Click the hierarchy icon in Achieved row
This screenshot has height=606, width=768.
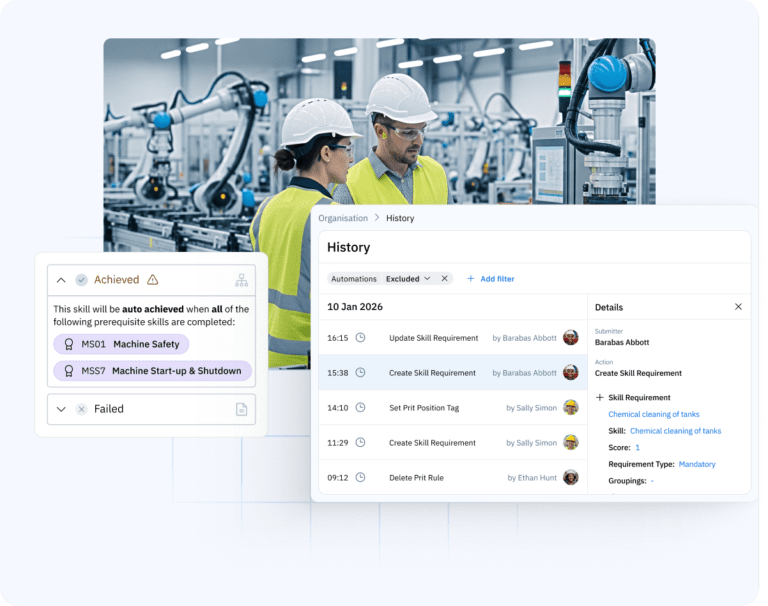pyautogui.click(x=241, y=280)
